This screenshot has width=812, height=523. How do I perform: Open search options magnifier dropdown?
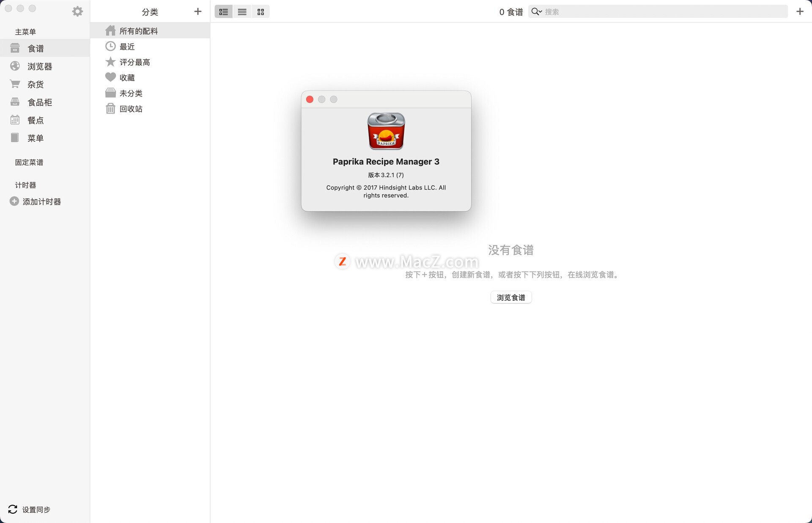537,12
